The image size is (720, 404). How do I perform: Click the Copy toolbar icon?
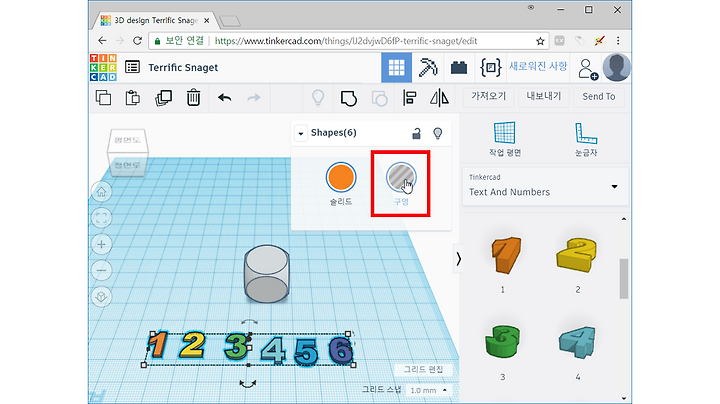pyautogui.click(x=103, y=98)
